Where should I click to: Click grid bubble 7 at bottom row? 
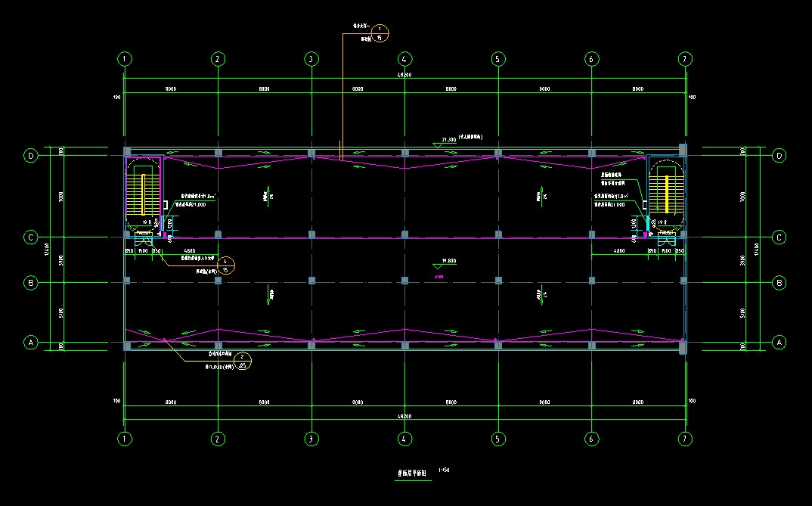click(685, 438)
